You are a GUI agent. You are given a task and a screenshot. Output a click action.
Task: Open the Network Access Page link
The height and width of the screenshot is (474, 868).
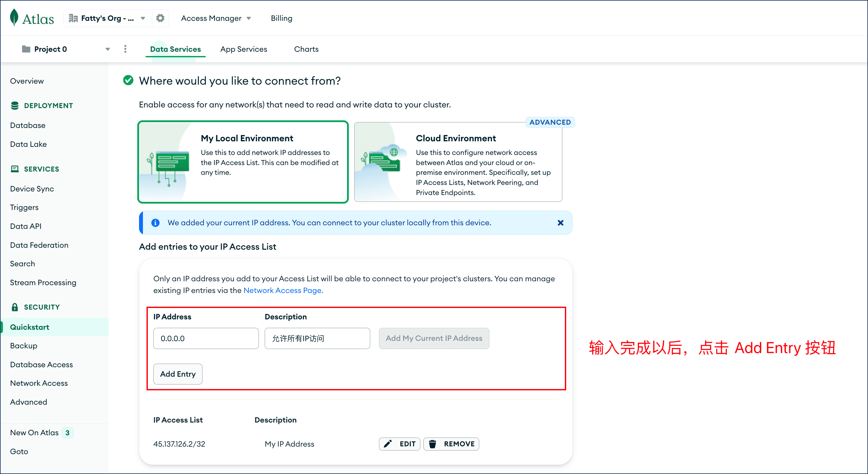pyautogui.click(x=283, y=290)
